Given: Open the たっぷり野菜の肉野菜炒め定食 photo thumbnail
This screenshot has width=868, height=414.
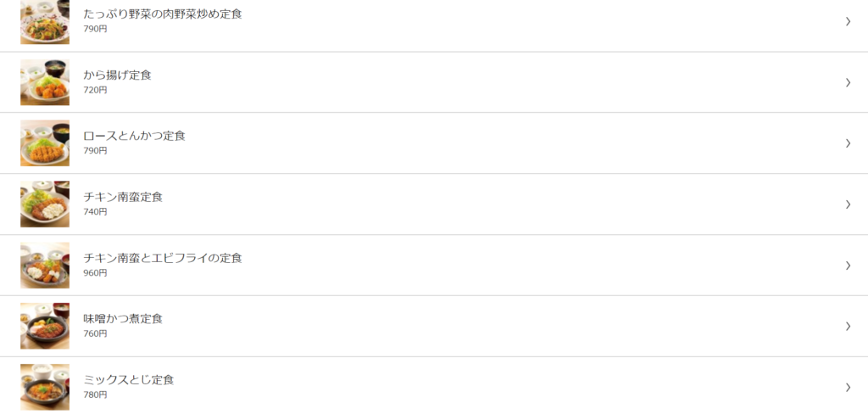Looking at the screenshot, I should click(45, 21).
